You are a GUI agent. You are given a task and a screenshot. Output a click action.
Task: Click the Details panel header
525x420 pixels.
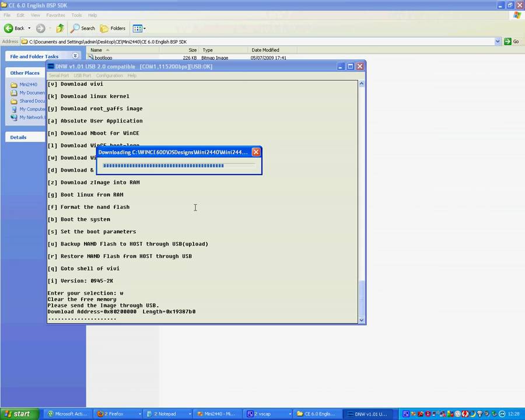[x=25, y=137]
